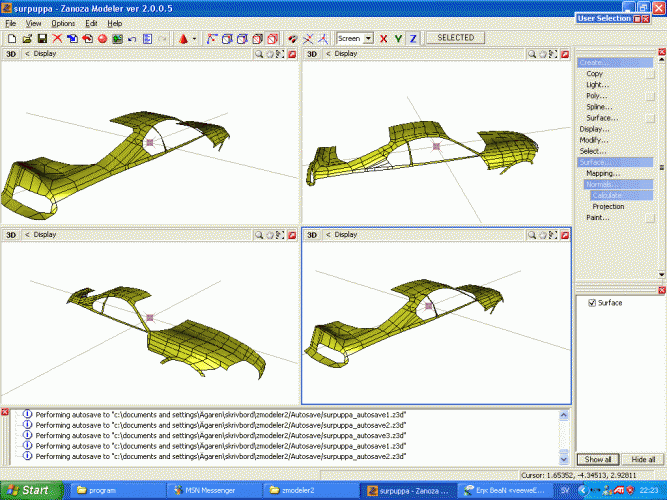Image resolution: width=667 pixels, height=500 pixels.
Task: Click the Save (floppy disk) toolbar icon
Action: click(x=42, y=39)
